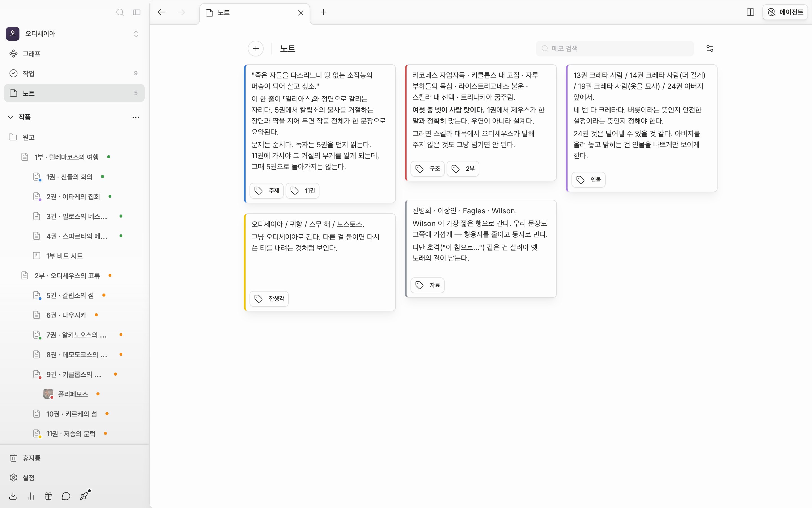The width and height of the screenshot is (812, 508).
Task: Toggle the left sidebar panel icon
Action: point(136,12)
